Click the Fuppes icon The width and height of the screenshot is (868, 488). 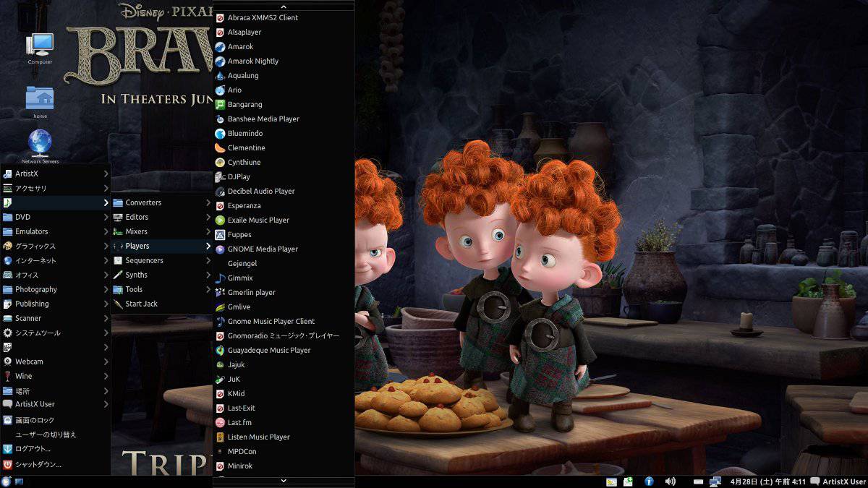221,234
